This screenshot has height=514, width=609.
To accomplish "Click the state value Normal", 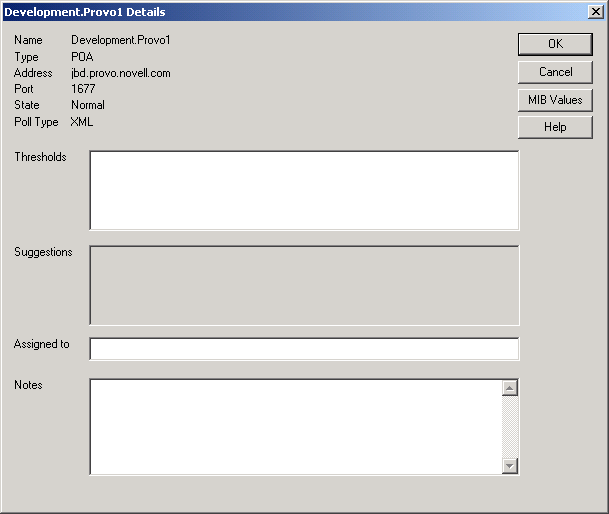I will click(x=88, y=105).
